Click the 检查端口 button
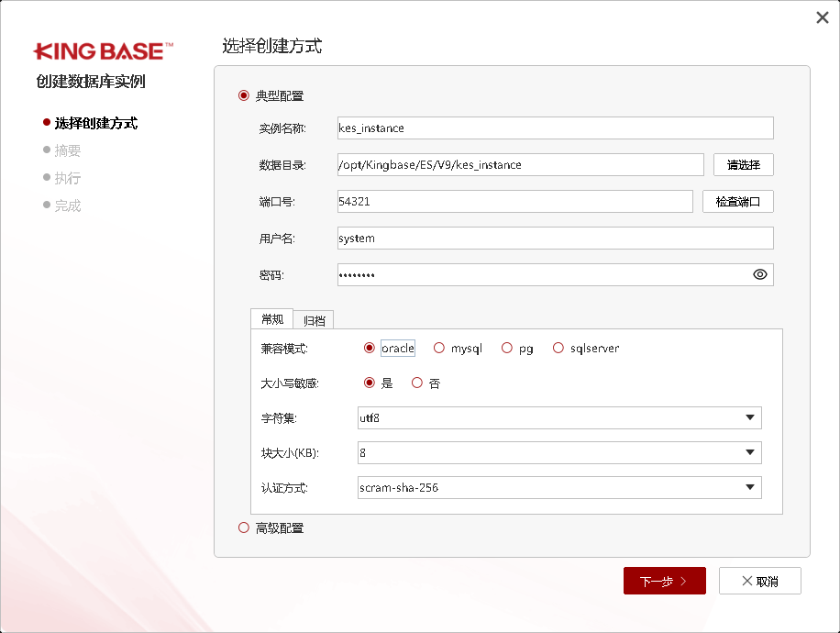Image resolution: width=840 pixels, height=633 pixels. [737, 202]
